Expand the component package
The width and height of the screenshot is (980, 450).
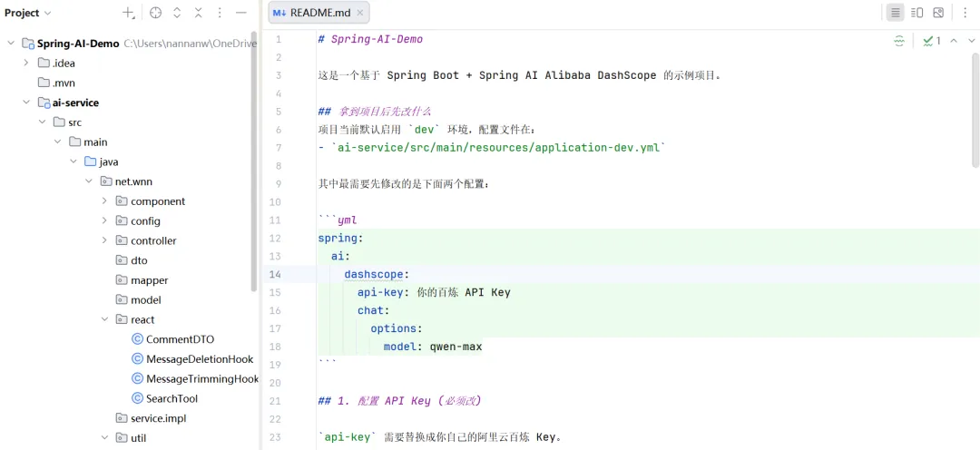pos(104,201)
